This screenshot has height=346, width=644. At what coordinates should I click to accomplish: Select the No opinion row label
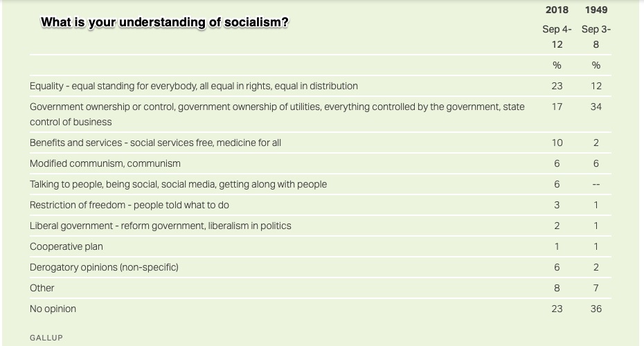(53, 309)
